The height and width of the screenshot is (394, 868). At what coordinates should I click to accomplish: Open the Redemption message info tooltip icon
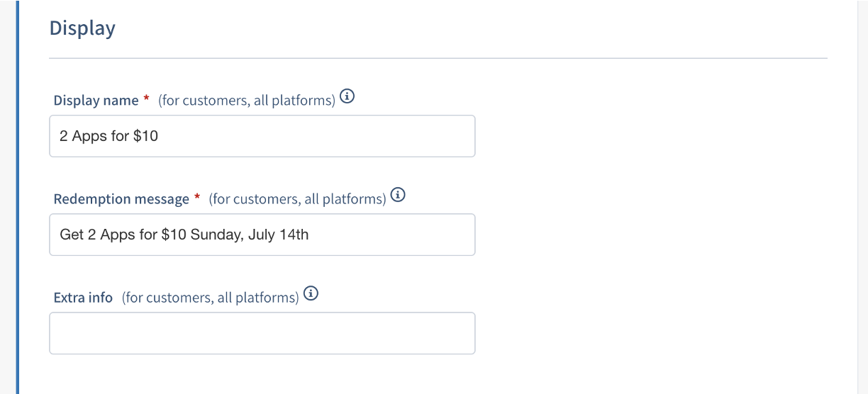(x=399, y=195)
